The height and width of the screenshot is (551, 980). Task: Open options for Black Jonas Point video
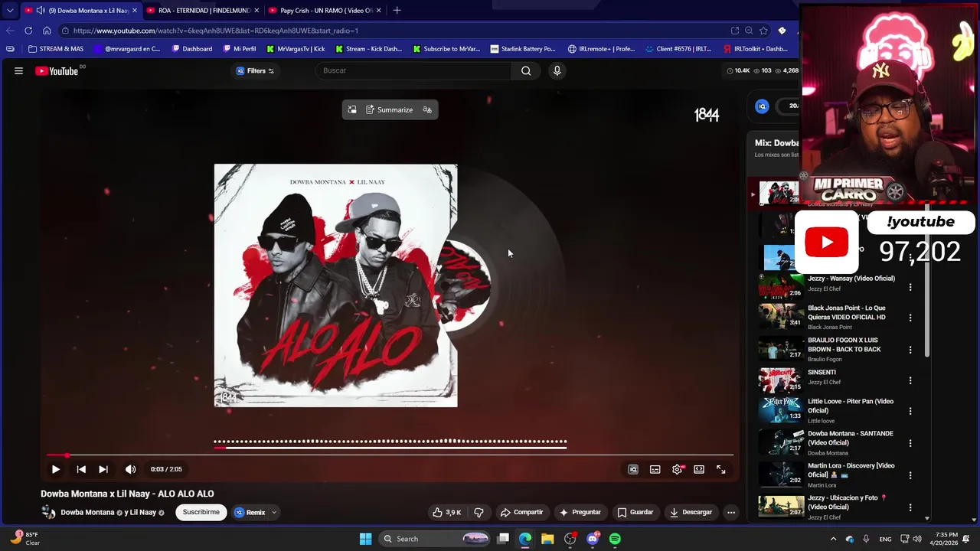click(x=910, y=318)
